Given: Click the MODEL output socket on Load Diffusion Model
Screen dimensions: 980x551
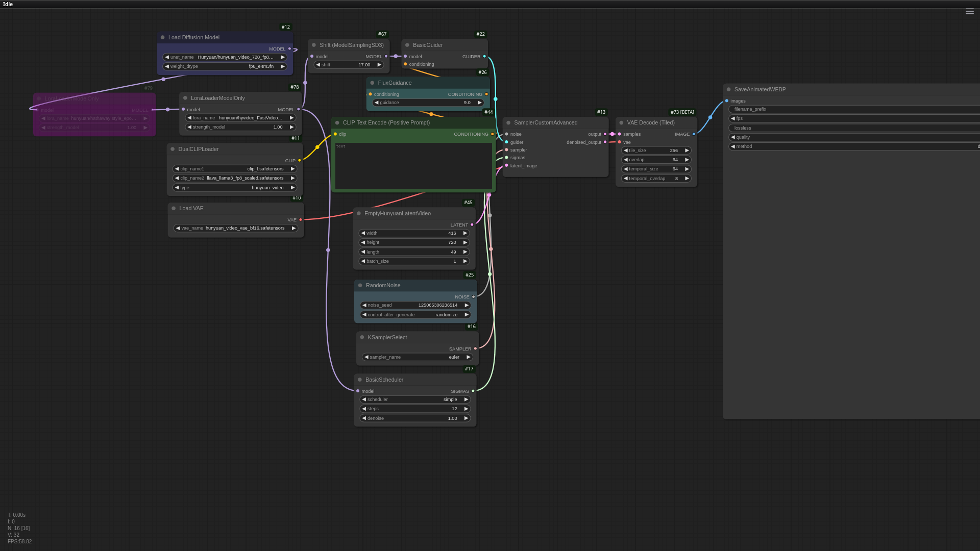Looking at the screenshot, I should point(289,49).
